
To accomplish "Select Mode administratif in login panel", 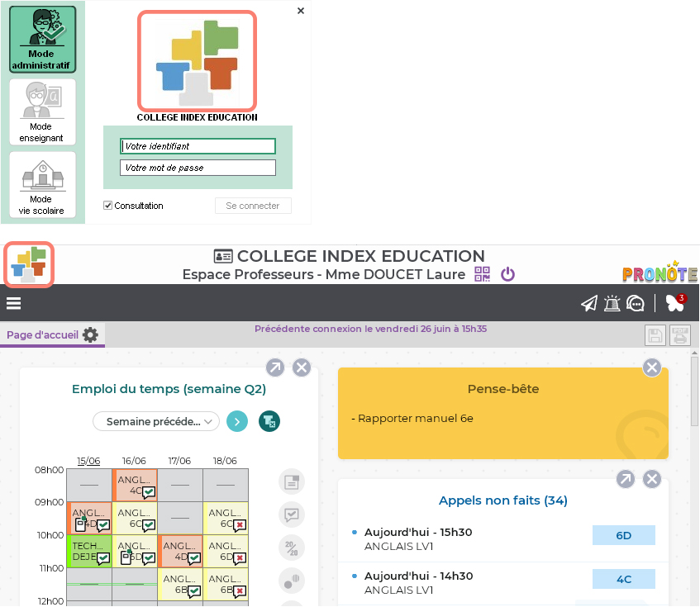I will 42,40.
